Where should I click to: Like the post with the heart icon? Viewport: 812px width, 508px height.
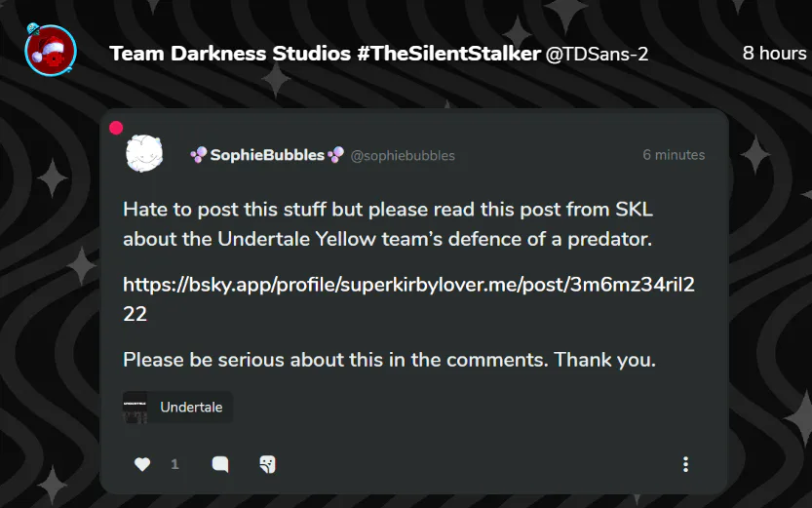(x=142, y=464)
